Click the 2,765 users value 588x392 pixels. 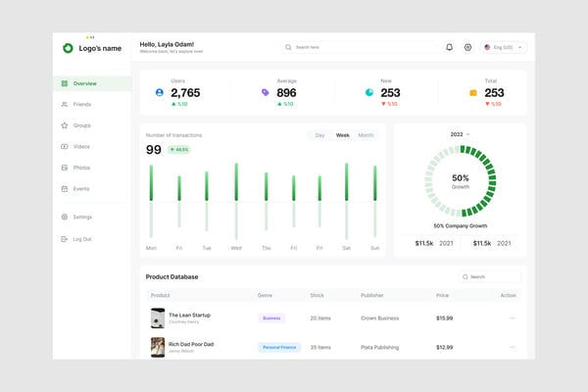(185, 93)
